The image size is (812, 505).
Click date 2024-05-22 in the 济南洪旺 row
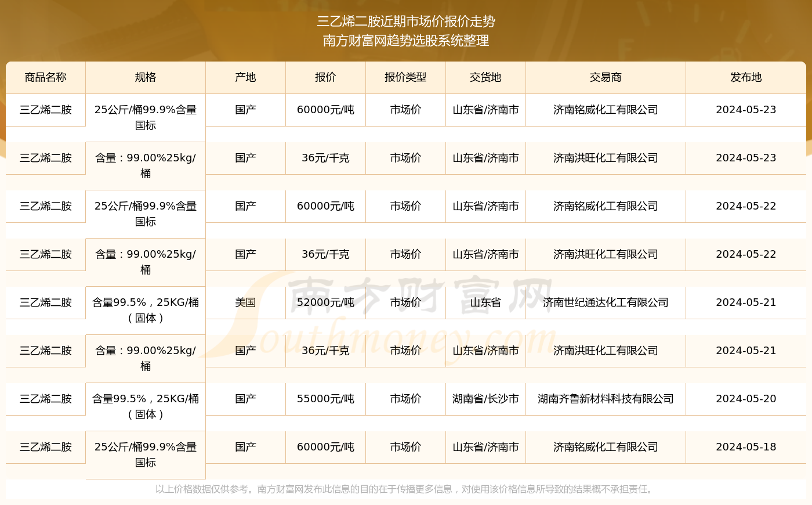pos(746,254)
